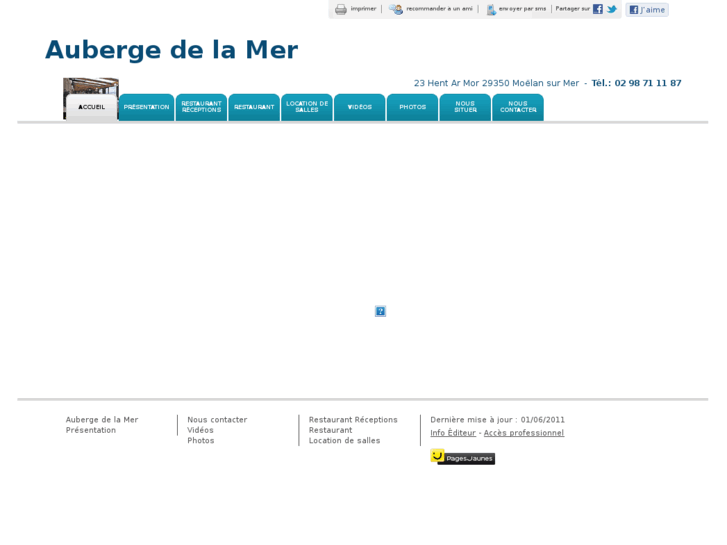Screen dimensions: 727x545
Task: Open the Restaurant Réceptions tab
Action: click(x=201, y=107)
